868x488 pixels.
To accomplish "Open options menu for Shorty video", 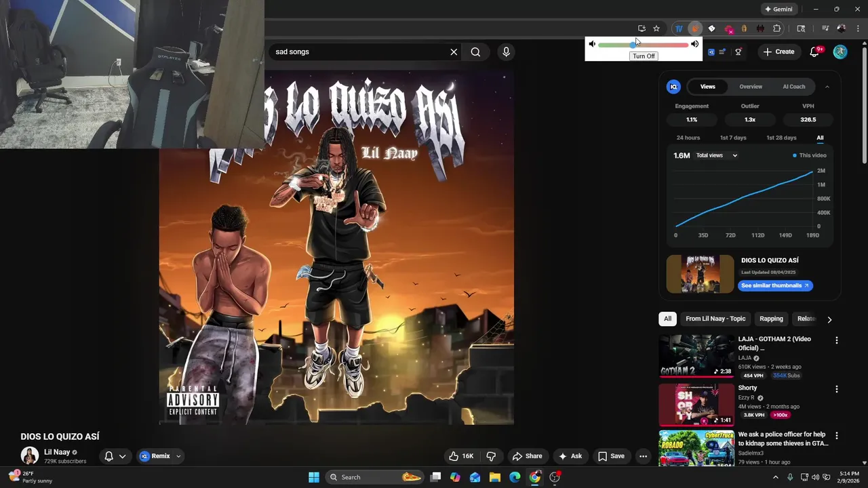I will 836,389.
